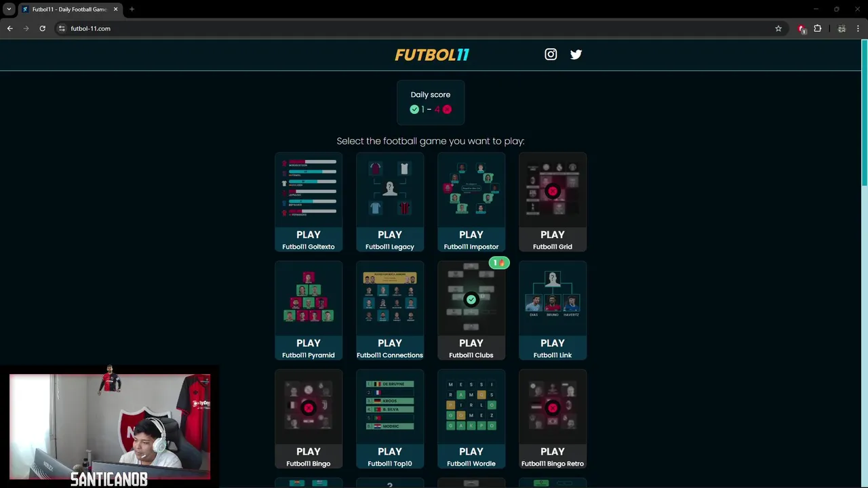Select the Futbol11 Daily Football Game tab

pos(70,9)
